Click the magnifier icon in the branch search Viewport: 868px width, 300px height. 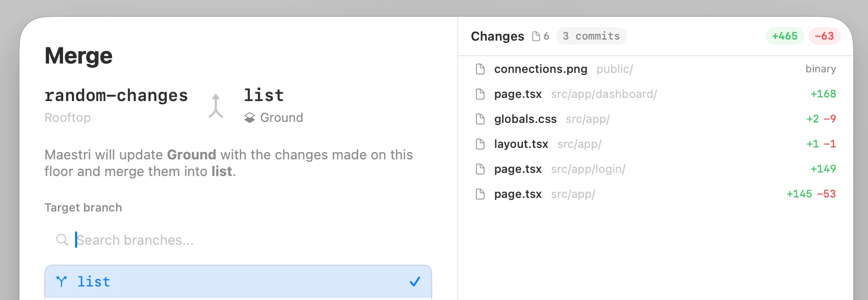point(62,240)
